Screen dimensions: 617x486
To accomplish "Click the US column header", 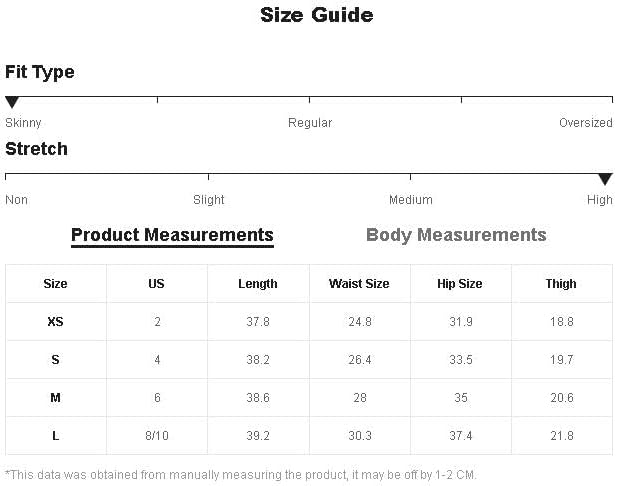I will [x=156, y=284].
